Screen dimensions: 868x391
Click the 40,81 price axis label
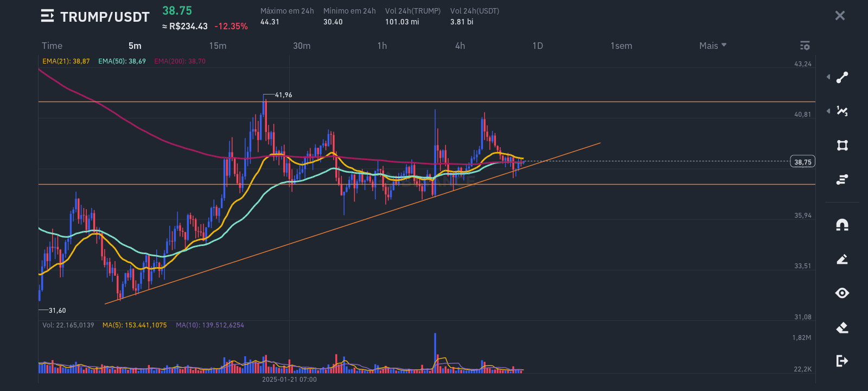(x=803, y=115)
